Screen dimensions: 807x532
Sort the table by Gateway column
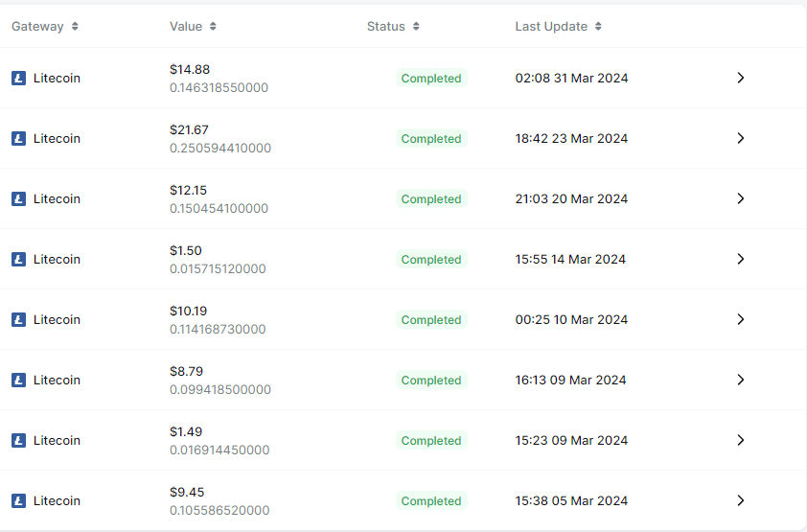(x=75, y=27)
